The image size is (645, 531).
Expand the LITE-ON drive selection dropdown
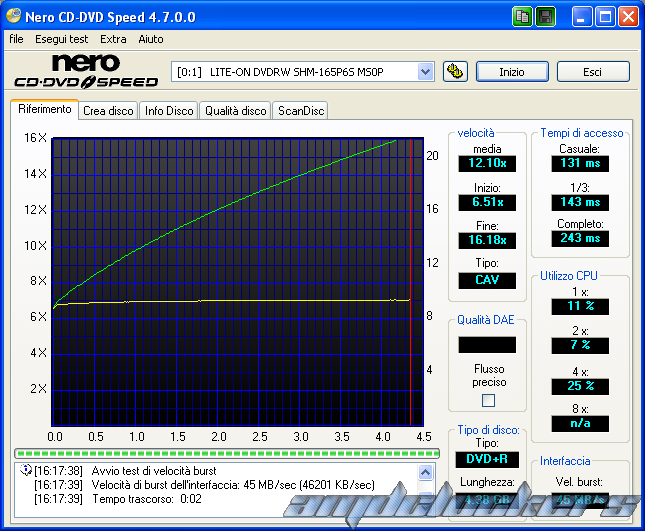coord(425,71)
